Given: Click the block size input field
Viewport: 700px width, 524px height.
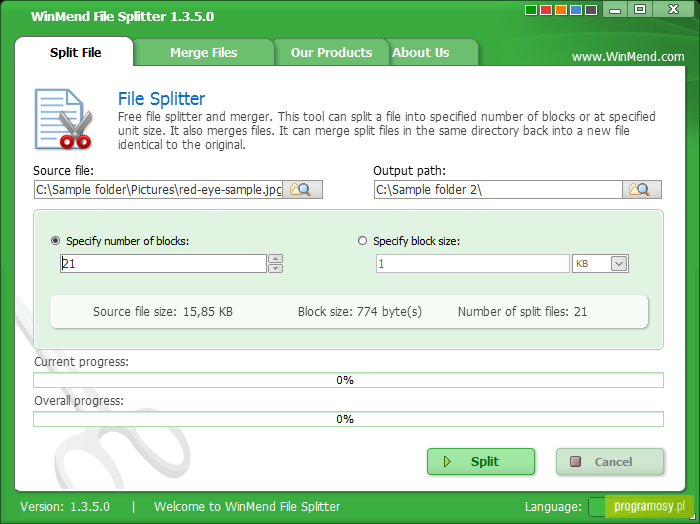Looking at the screenshot, I should click(x=473, y=264).
